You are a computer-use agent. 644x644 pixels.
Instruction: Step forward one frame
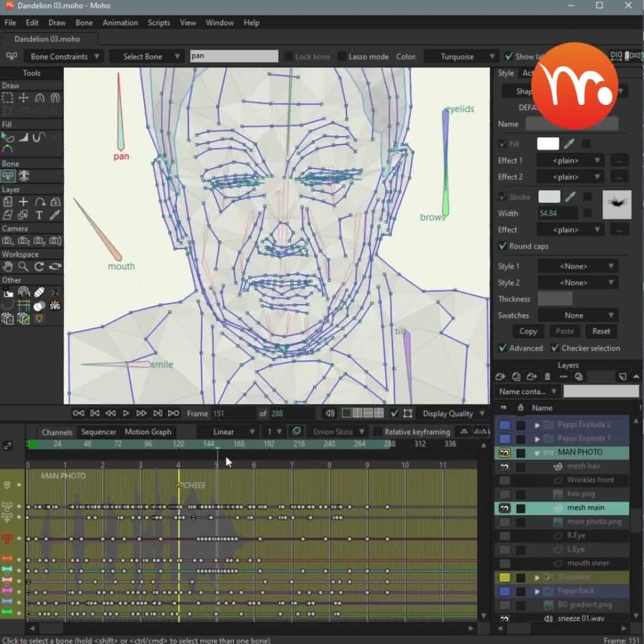[x=141, y=413]
